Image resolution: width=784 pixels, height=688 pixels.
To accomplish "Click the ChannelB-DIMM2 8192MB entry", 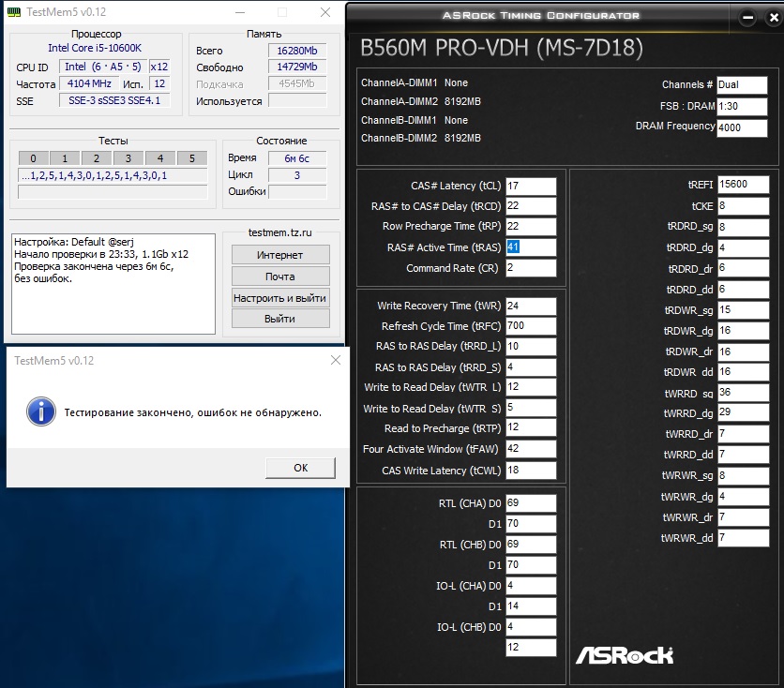I will coord(421,139).
